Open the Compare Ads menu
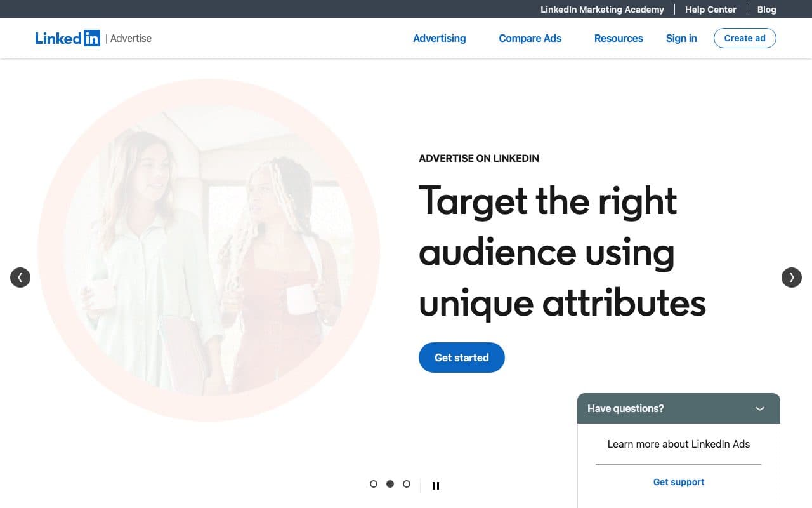Viewport: 812px width, 508px height. (x=530, y=38)
